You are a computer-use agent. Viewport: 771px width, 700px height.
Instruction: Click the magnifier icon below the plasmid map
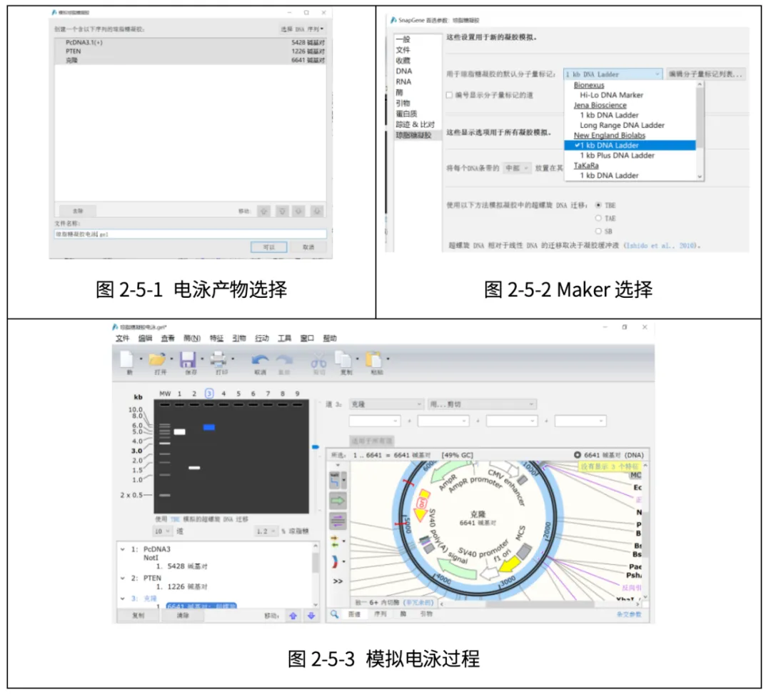pyautogui.click(x=334, y=614)
